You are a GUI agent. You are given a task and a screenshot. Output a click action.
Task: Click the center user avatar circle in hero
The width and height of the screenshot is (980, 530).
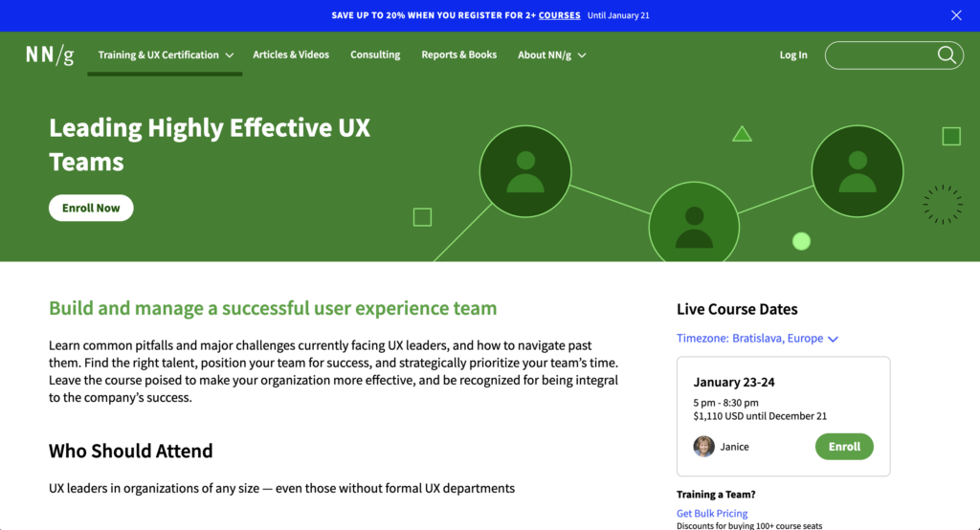click(x=694, y=228)
